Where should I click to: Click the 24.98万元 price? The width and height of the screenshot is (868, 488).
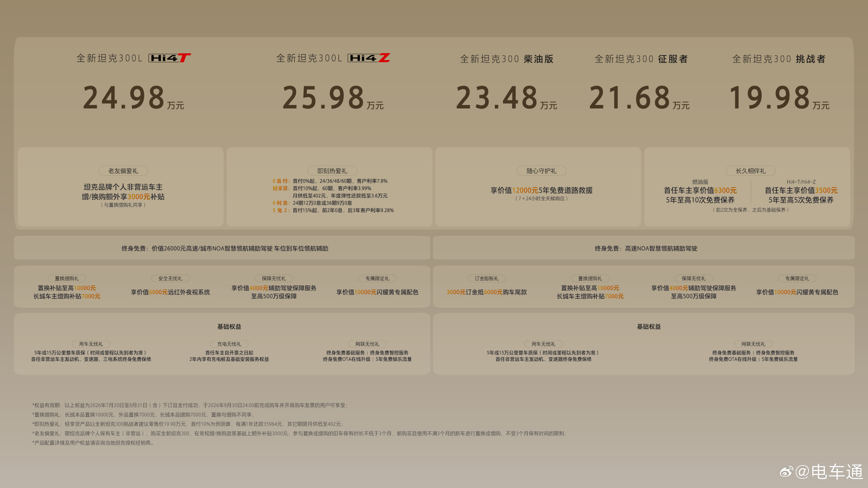[x=133, y=98]
